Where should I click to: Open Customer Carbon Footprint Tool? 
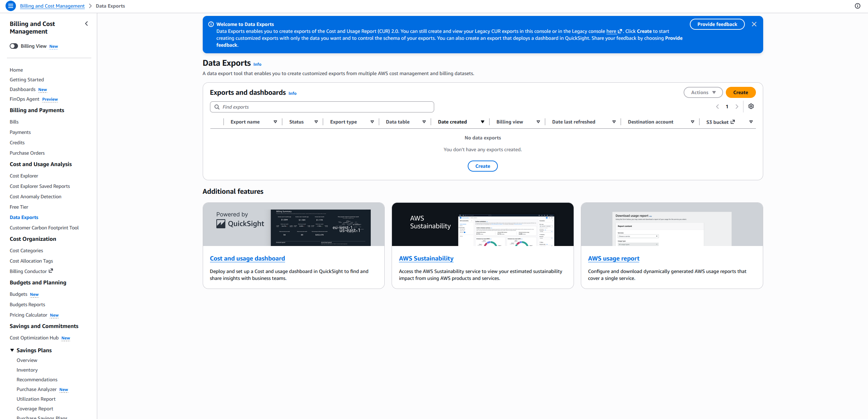point(44,228)
